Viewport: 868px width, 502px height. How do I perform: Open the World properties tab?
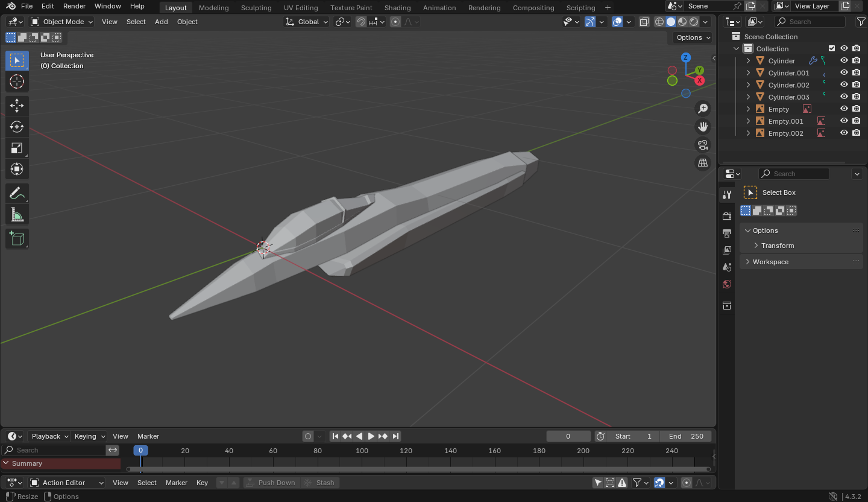[727, 284]
